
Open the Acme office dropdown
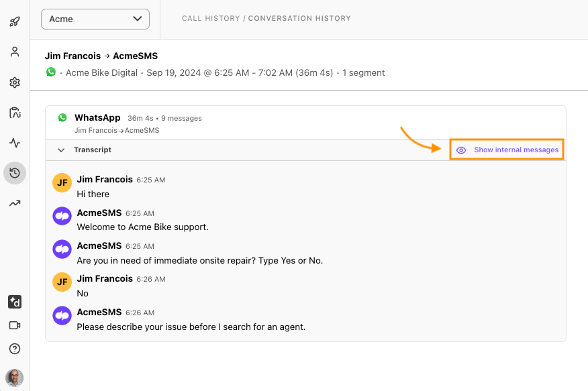tap(95, 19)
